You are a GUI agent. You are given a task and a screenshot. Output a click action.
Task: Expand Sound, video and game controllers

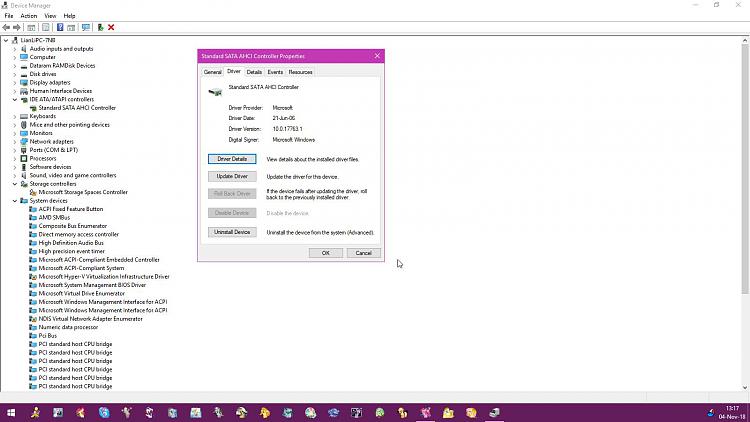click(15, 176)
